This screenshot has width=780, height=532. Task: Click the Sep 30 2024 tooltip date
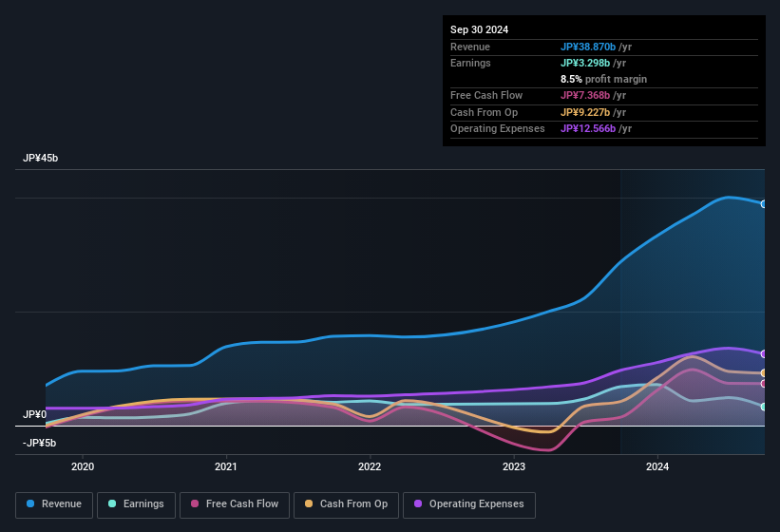click(479, 29)
